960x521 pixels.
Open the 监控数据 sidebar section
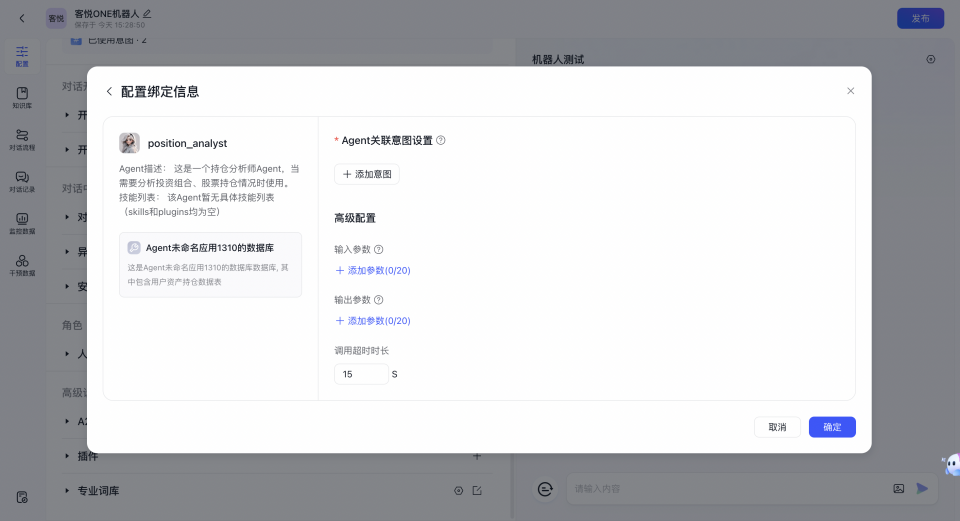(22, 223)
